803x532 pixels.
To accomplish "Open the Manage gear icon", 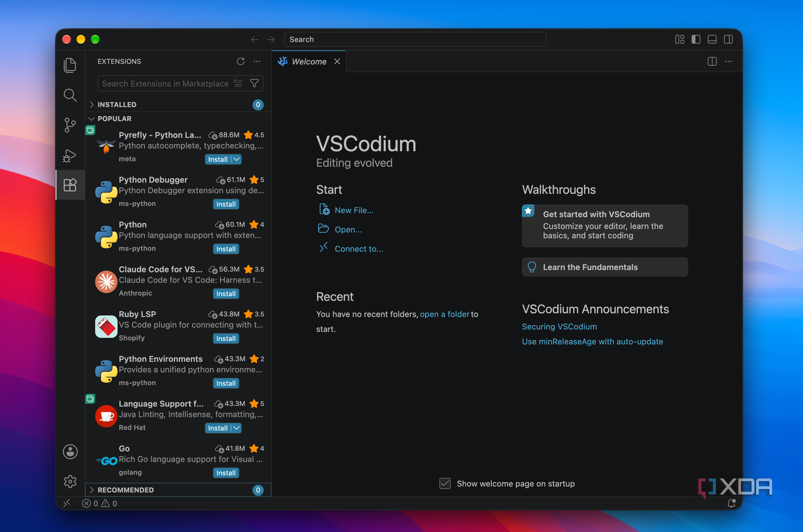I will point(70,481).
